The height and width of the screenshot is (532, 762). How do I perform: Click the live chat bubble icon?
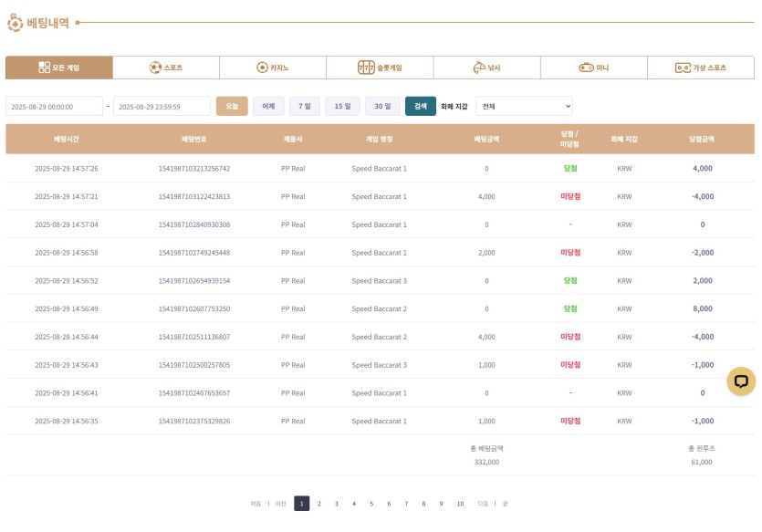740,381
